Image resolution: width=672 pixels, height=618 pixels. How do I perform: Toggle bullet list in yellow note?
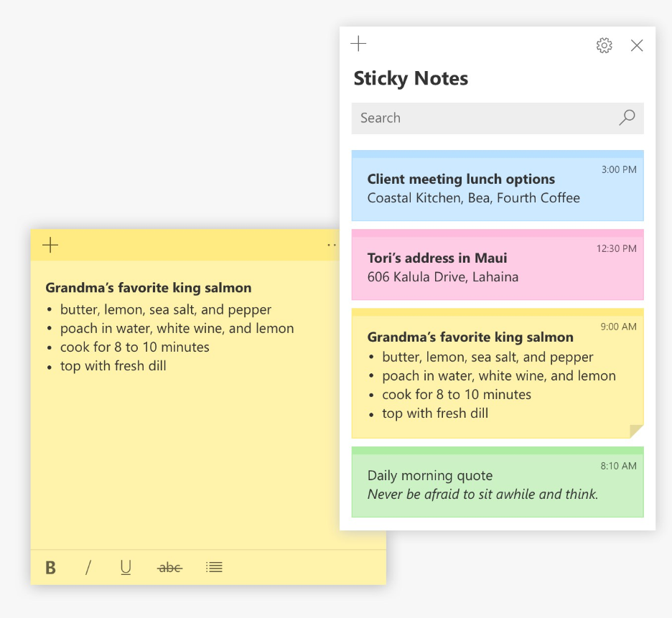click(214, 568)
